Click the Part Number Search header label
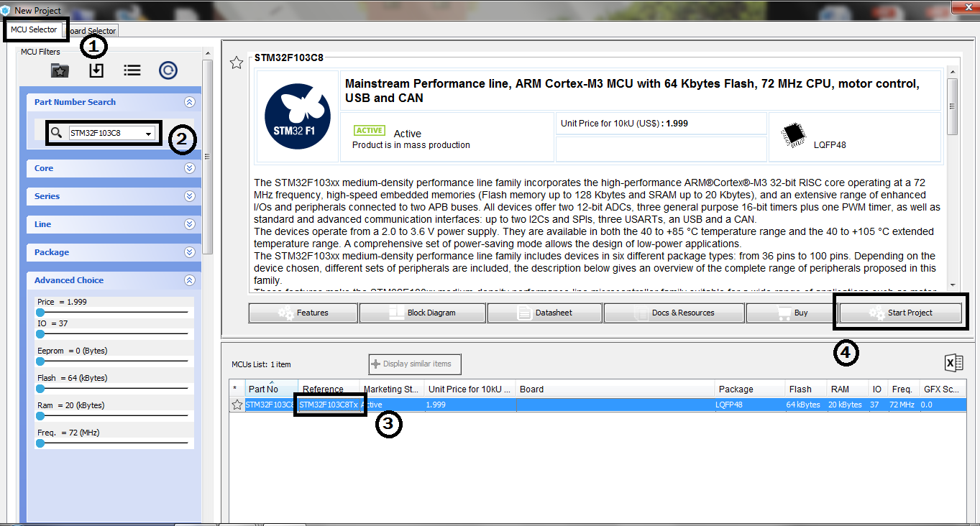Image resolution: width=980 pixels, height=526 pixels. (x=75, y=102)
